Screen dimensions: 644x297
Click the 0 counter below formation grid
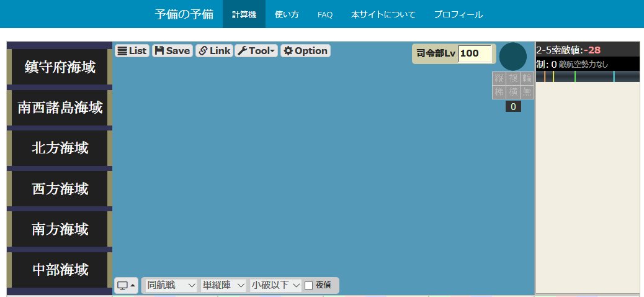[x=513, y=107]
